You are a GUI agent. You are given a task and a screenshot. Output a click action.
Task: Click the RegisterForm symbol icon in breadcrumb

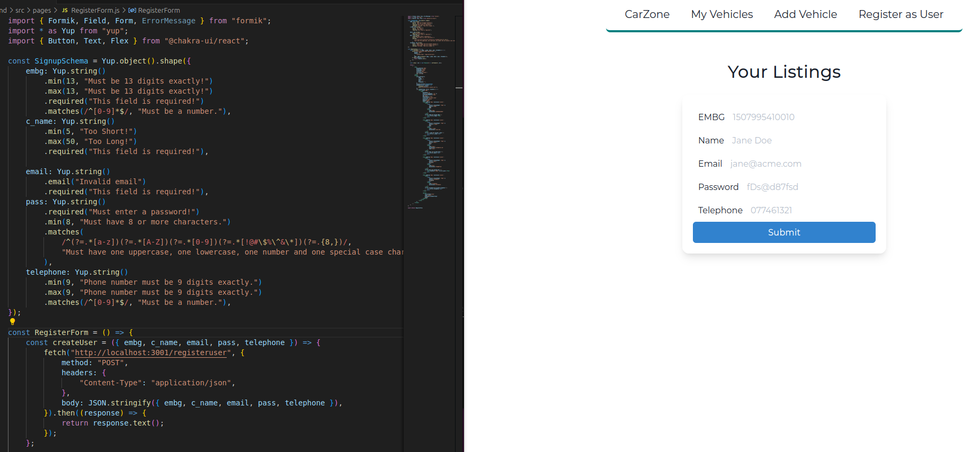point(132,10)
